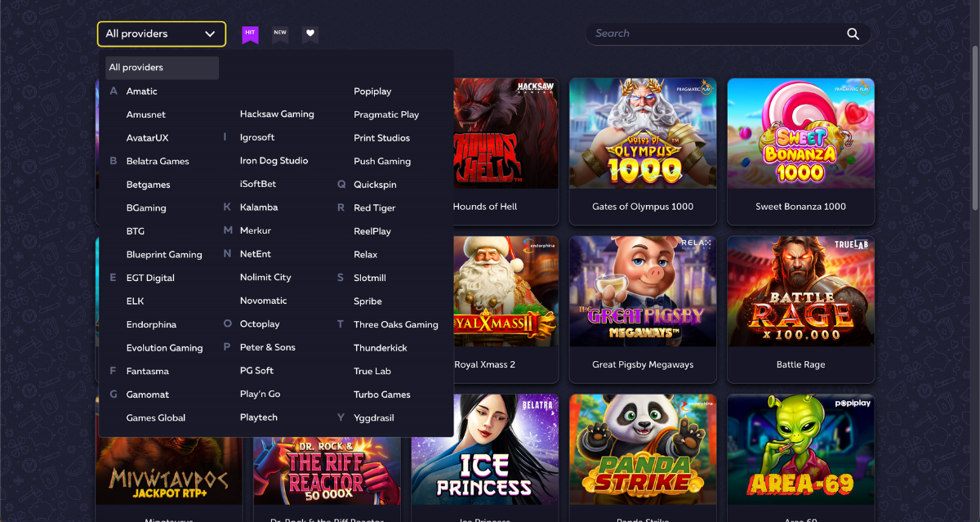Filter by Games Global provider
Viewport: 980px width, 522px height.
156,417
